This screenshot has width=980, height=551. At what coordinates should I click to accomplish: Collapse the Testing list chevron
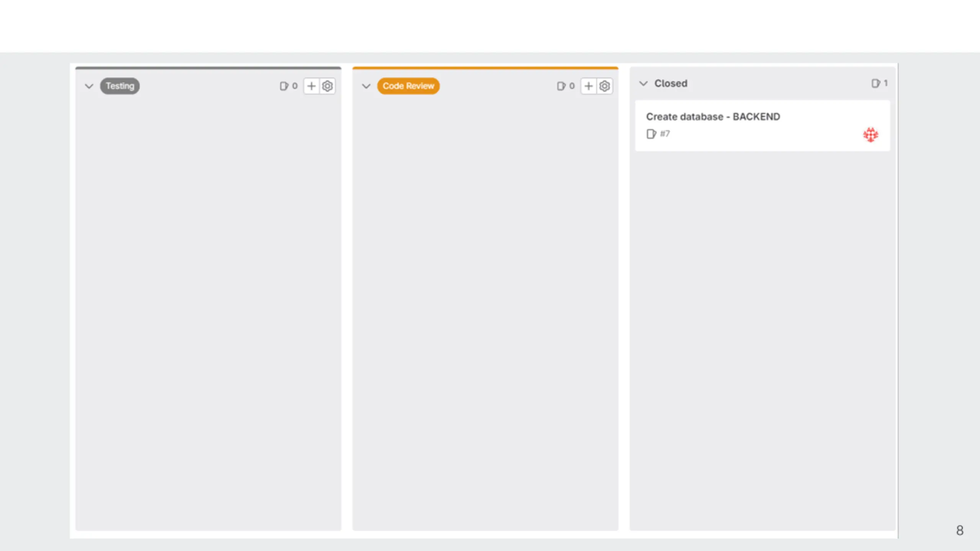click(x=89, y=86)
